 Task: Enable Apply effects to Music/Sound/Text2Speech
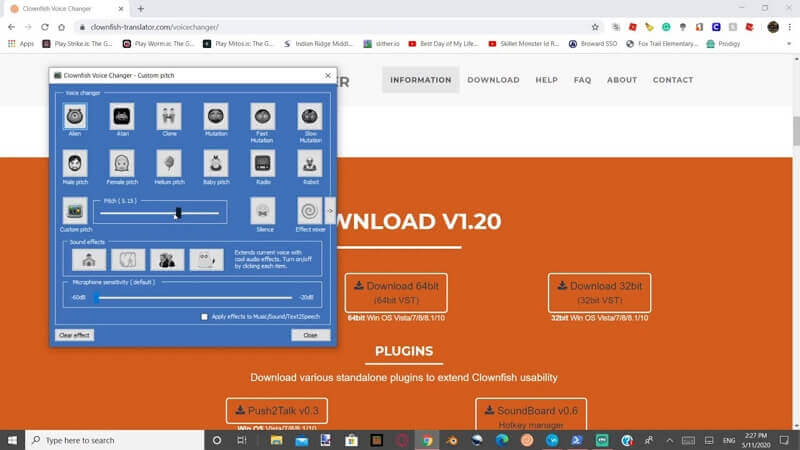click(205, 317)
